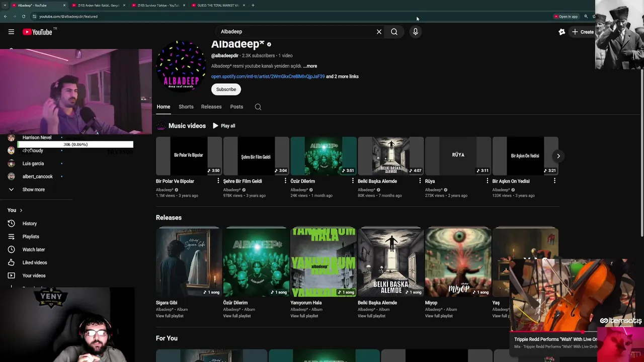Expand subscriptions with Show more
Viewport: 644px width, 362px height.
[x=33, y=190]
